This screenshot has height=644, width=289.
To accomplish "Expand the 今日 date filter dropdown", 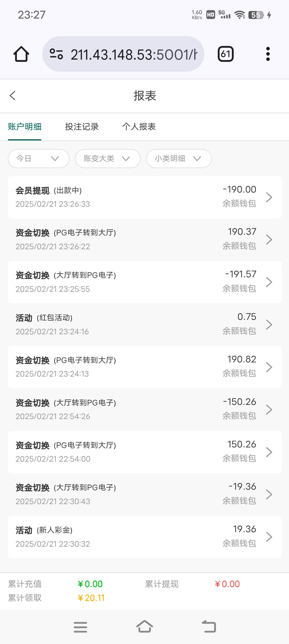I will point(39,159).
